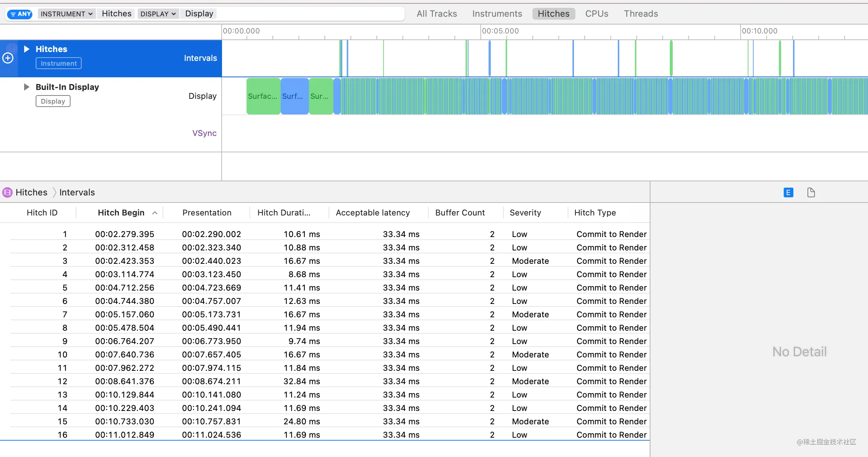
Task: Click the blue Surf... block in Display lane
Action: tap(295, 96)
